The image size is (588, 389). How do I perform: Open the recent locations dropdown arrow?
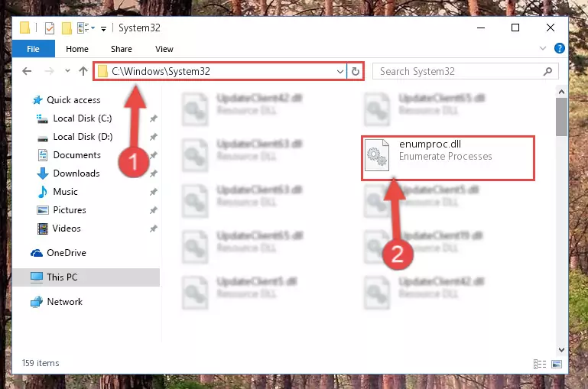point(67,70)
